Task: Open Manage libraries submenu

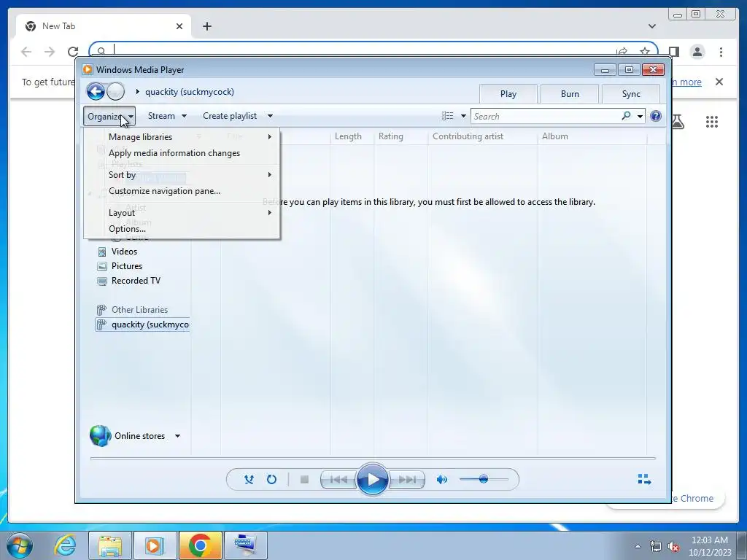Action: 182,136
